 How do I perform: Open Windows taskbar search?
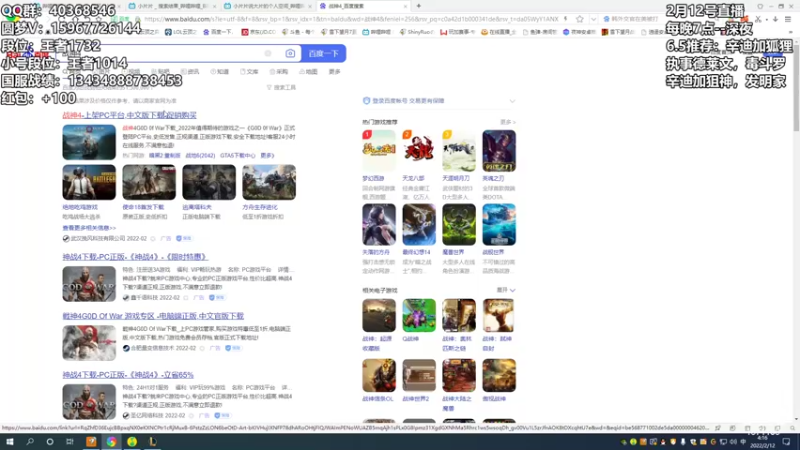click(x=30, y=442)
